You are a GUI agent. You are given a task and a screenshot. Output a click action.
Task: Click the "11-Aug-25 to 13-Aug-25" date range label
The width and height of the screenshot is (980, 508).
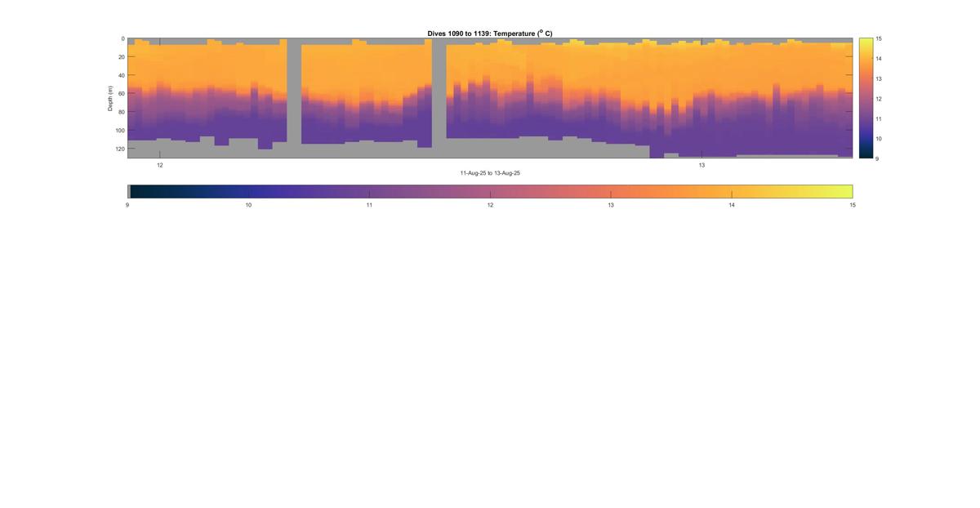point(490,173)
